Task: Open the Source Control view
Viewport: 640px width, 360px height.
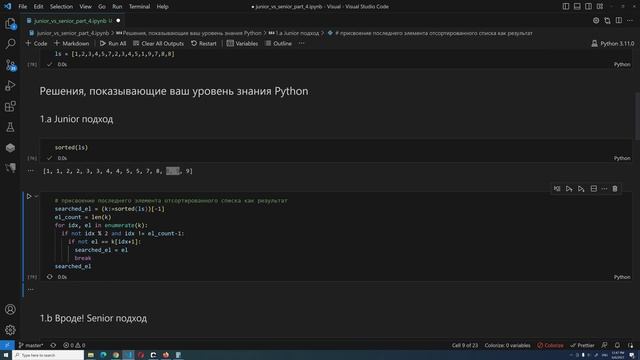Action: tap(10, 65)
